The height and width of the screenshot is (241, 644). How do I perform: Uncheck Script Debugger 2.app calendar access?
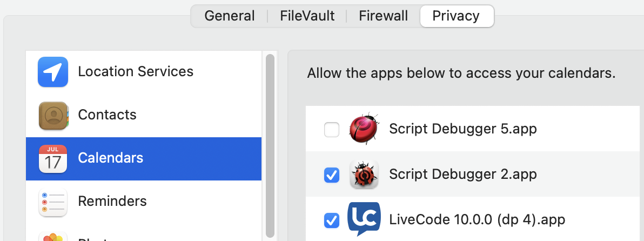331,175
